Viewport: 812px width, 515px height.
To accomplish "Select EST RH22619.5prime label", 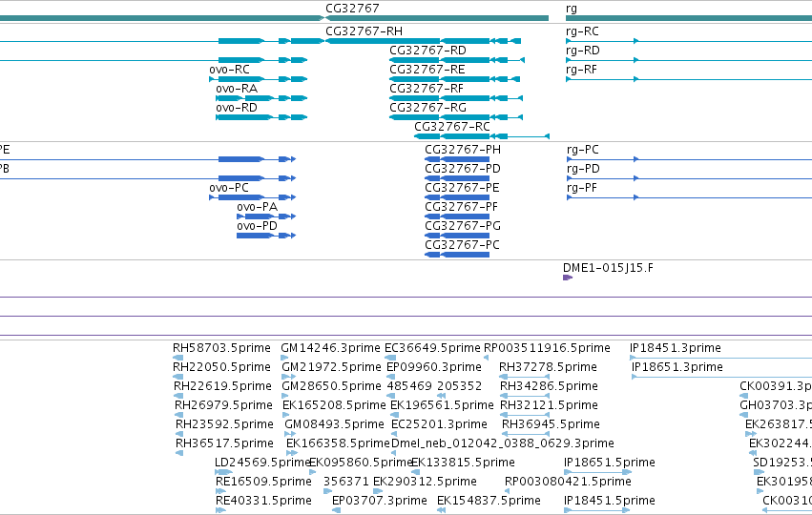I will [x=222, y=386].
